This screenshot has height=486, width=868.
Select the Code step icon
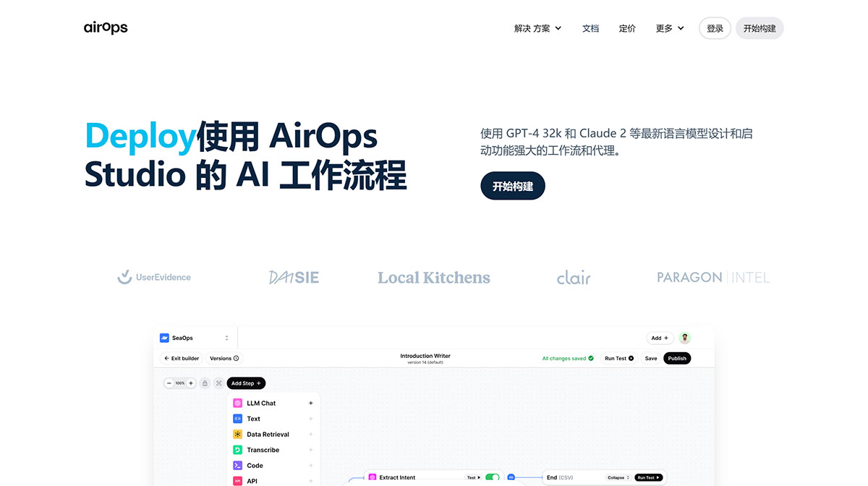click(x=237, y=465)
